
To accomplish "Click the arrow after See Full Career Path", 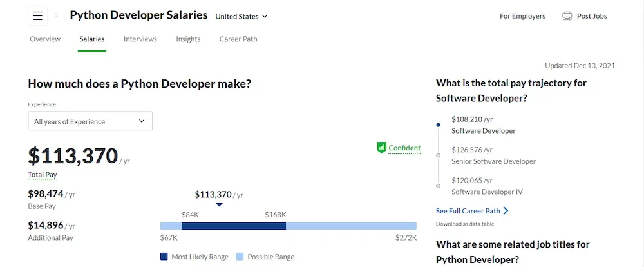I will click(506, 211).
